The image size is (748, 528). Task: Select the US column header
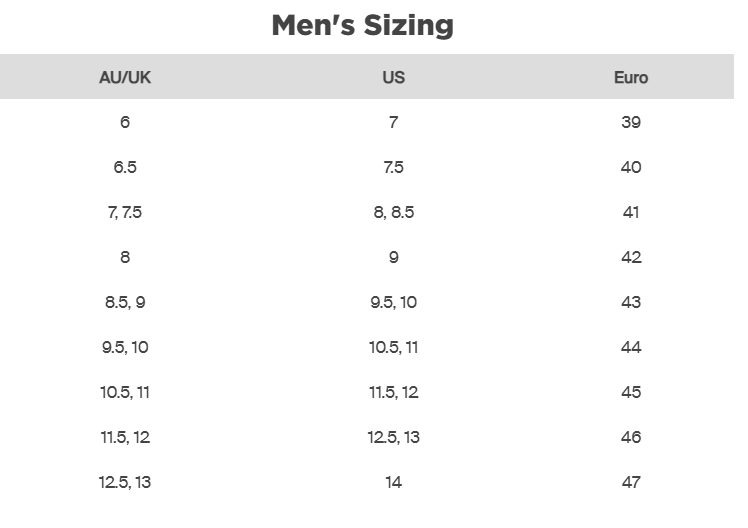[x=393, y=77]
